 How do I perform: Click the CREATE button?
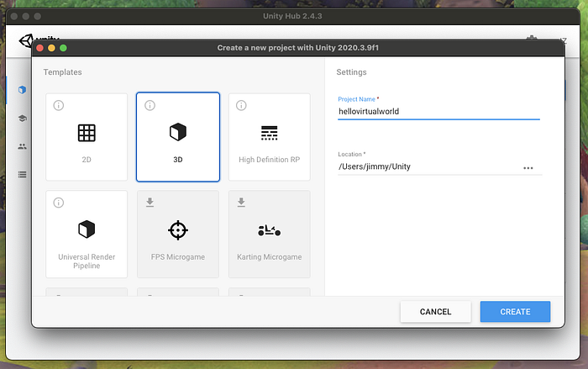pos(515,312)
